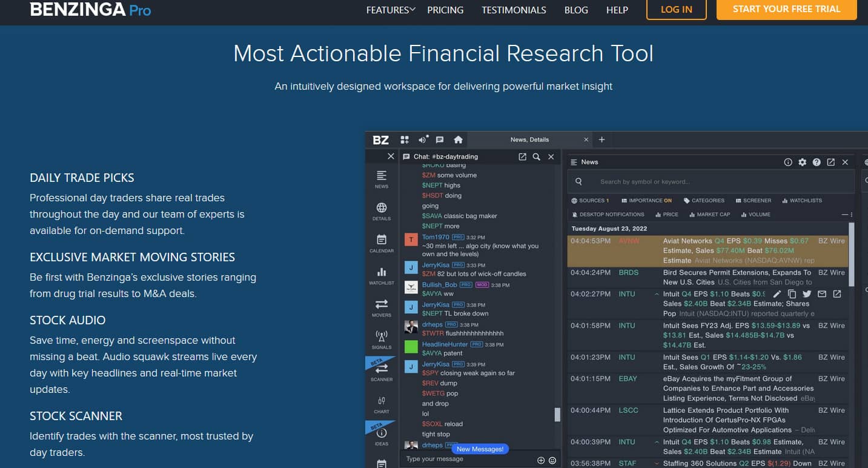Open News in the sidebar
868x468 pixels.
382,179
